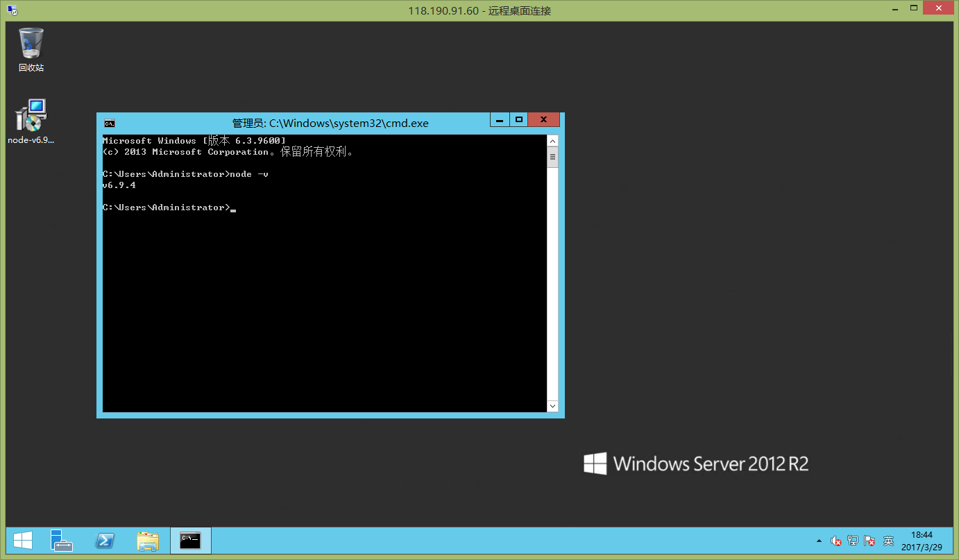Image resolution: width=959 pixels, height=560 pixels.
Task: Minimize the Remote Desktop Connection window
Action: pos(894,8)
